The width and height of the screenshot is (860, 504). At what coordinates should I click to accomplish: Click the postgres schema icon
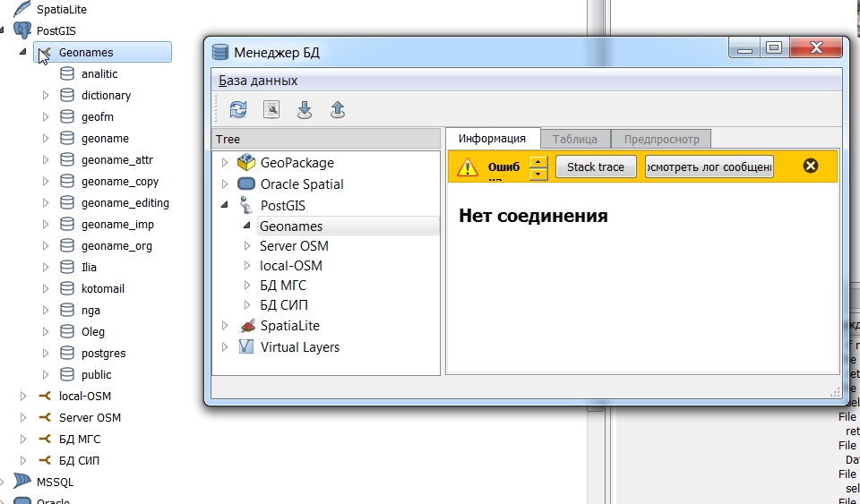point(67,353)
